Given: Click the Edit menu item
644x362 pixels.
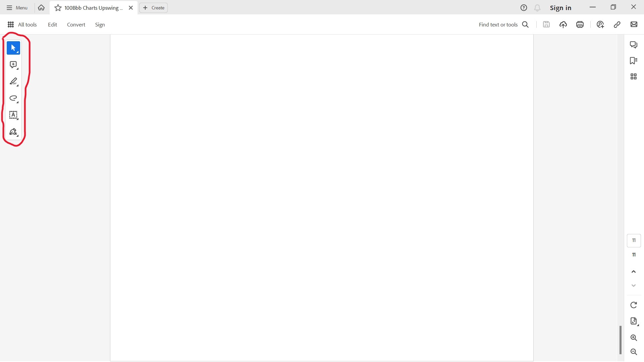Looking at the screenshot, I should pyautogui.click(x=52, y=24).
